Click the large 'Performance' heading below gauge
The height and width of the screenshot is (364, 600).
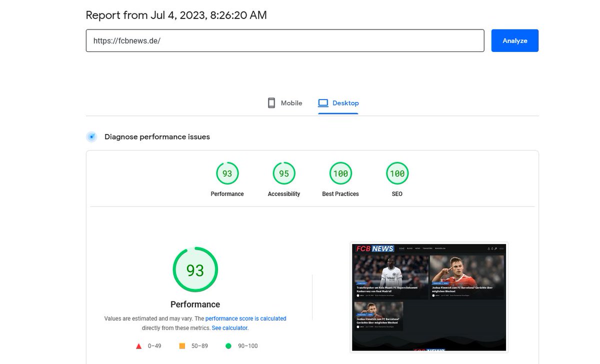pyautogui.click(x=195, y=304)
